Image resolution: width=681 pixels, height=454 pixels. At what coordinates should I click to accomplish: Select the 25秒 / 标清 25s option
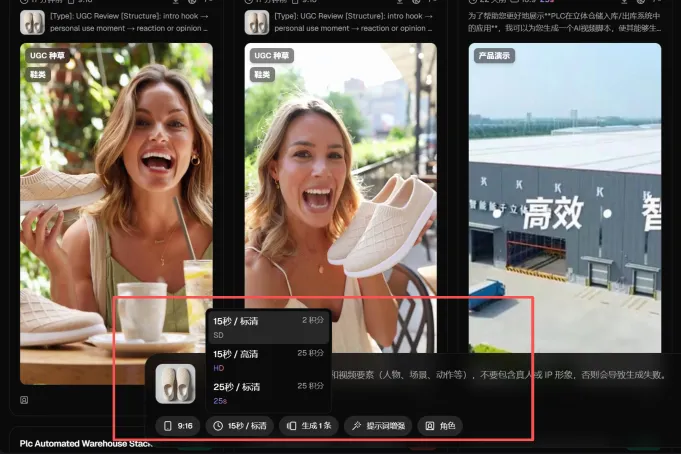268,391
